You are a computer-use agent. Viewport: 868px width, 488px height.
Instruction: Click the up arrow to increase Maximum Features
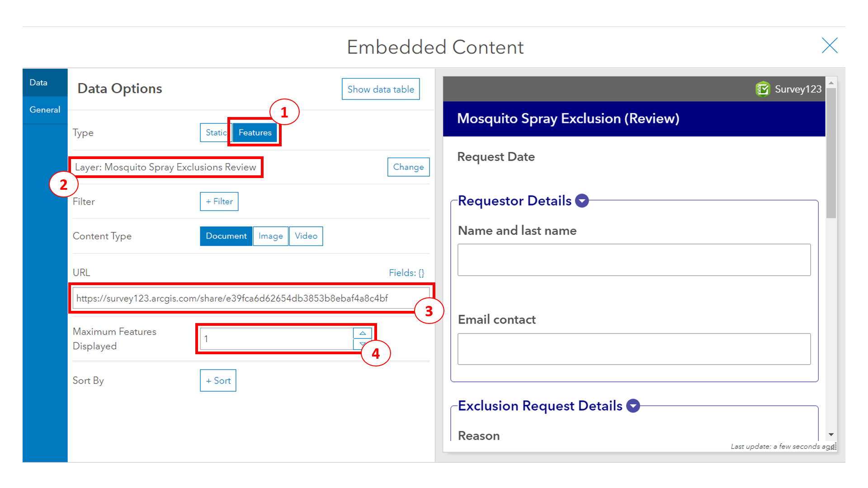point(362,333)
